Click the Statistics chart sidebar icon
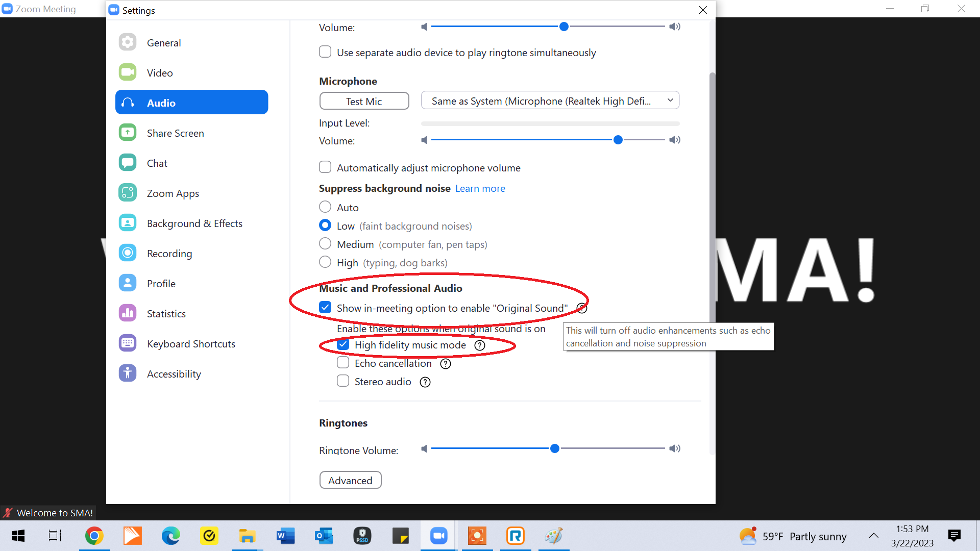980x551 pixels. (x=128, y=313)
